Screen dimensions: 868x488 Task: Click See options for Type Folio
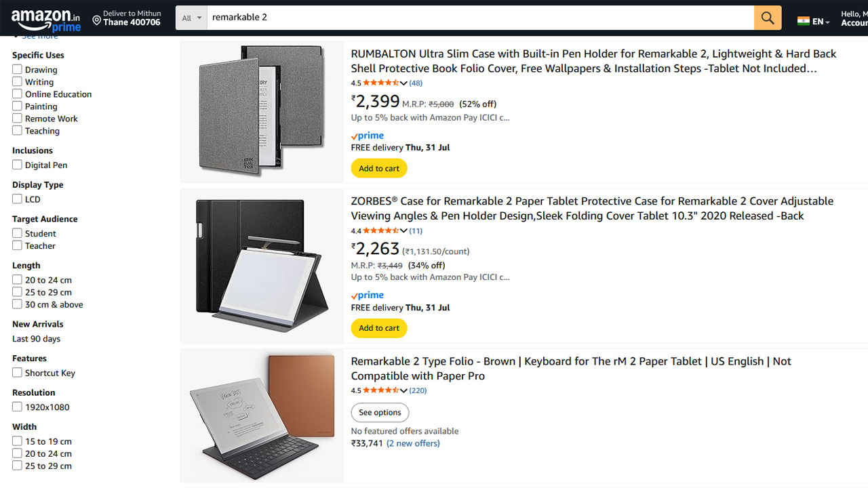(x=380, y=412)
